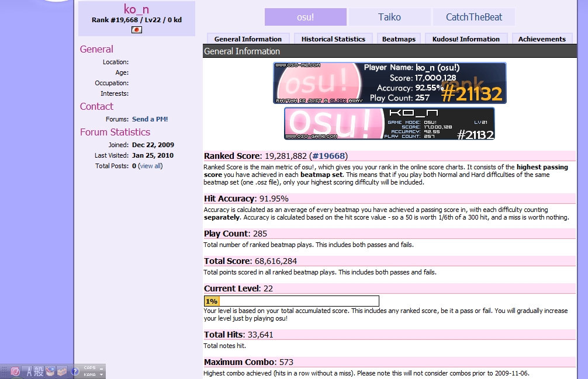Grab the language bar dotted handle
Screen dimensions: 588x379
[x=4, y=371]
